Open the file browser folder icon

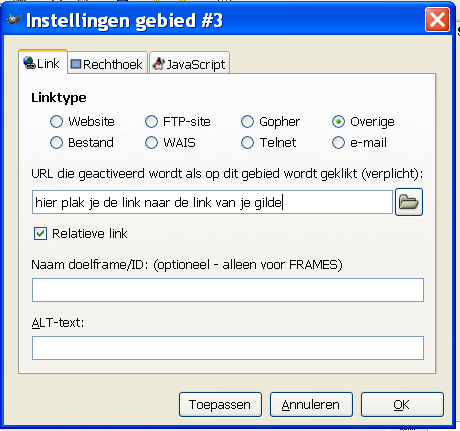(409, 202)
